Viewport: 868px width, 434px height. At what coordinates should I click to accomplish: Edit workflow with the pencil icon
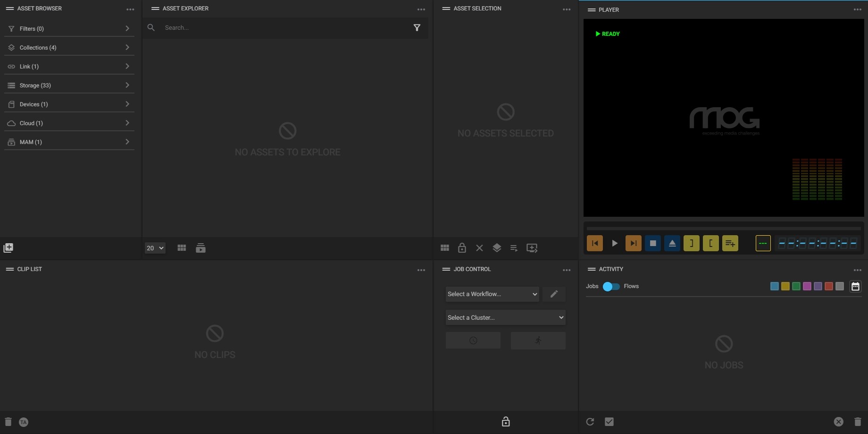point(554,294)
